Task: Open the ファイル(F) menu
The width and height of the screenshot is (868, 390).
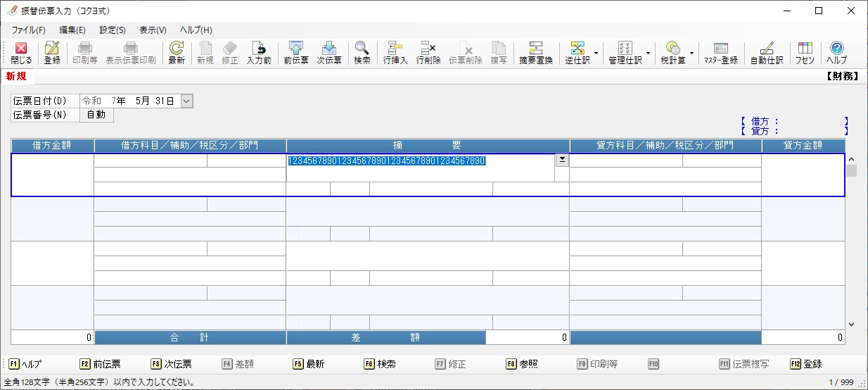Action: [28, 30]
